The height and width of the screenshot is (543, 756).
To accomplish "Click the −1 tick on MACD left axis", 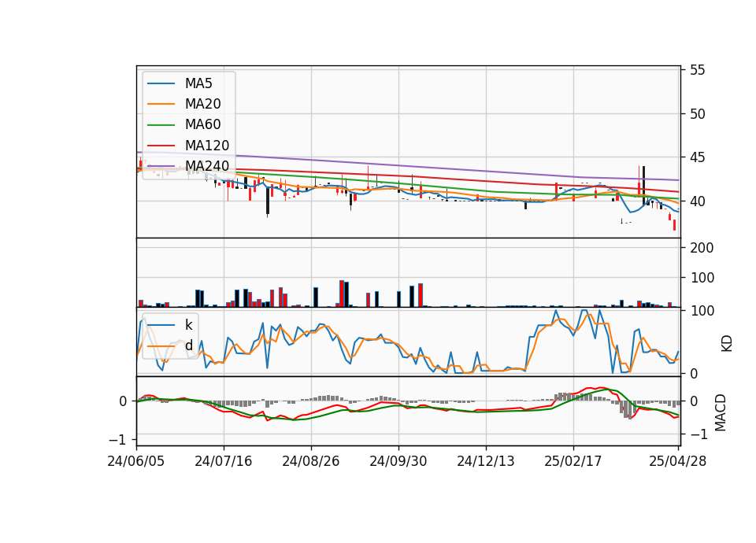I will pos(117,440).
